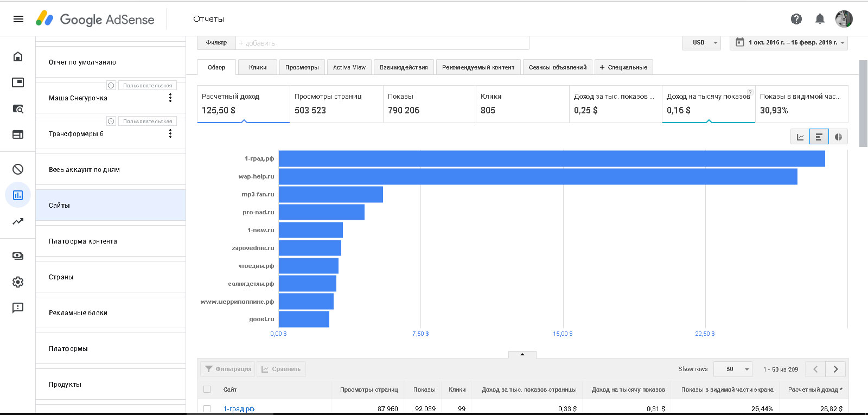Open the USD currency dropdown

click(x=701, y=42)
